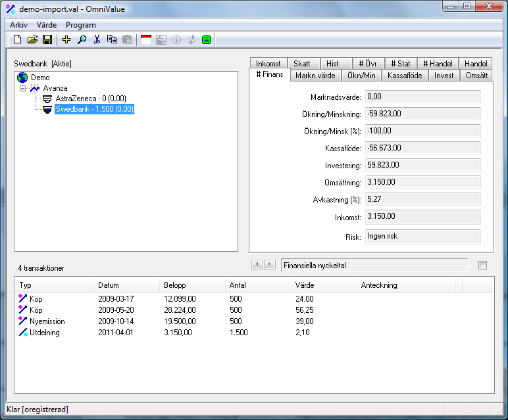This screenshot has height=420, width=508.
Task: Sort by the Anteckning column header
Action: pos(407,285)
